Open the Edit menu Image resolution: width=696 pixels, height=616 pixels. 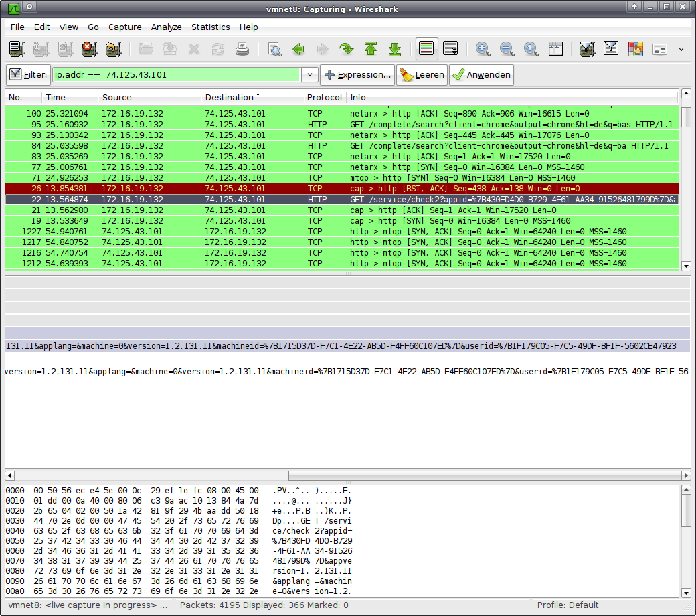41,27
